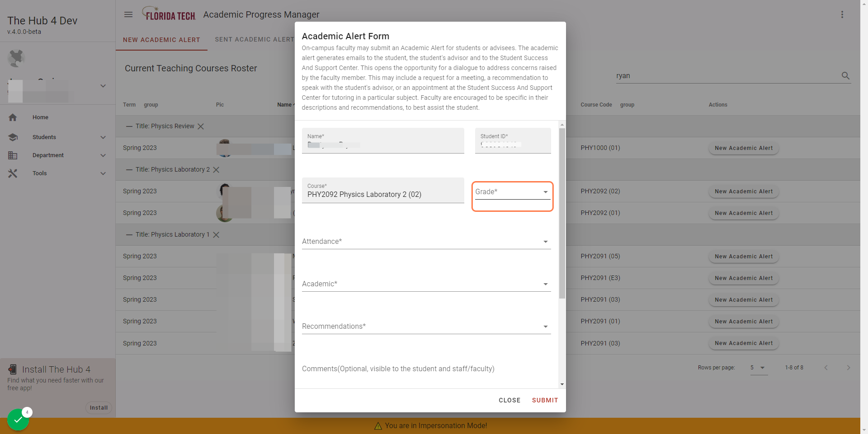This screenshot has height=434, width=868.
Task: Expand the Department sidebar menu
Action: point(103,155)
